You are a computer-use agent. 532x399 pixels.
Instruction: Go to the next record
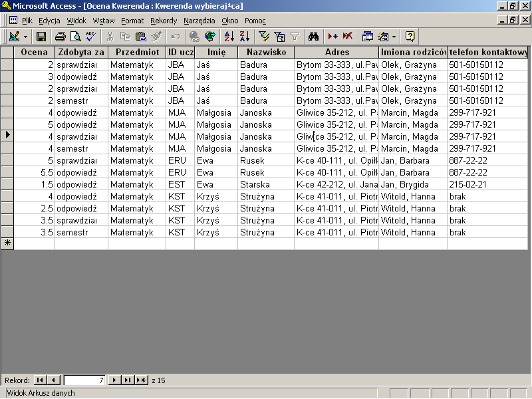click(114, 380)
